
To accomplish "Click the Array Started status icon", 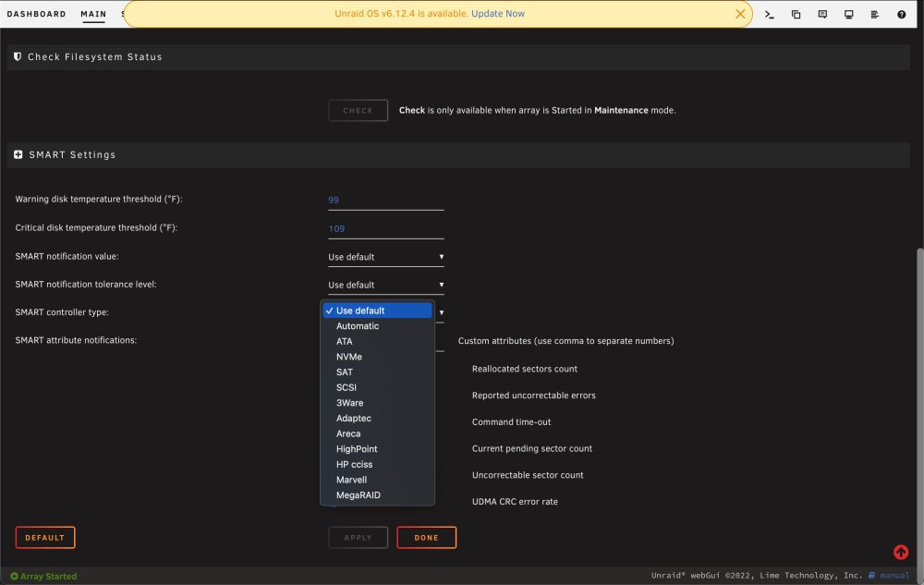I will point(14,576).
